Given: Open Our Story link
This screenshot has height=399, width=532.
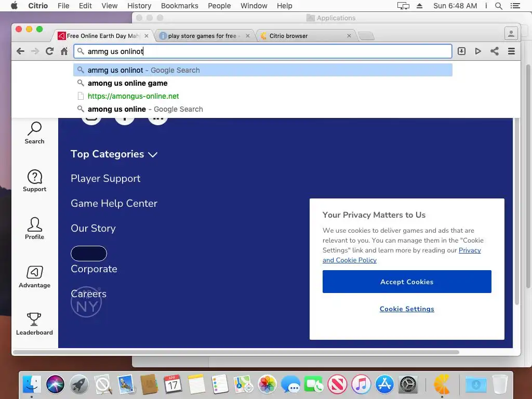Looking at the screenshot, I should [94, 229].
